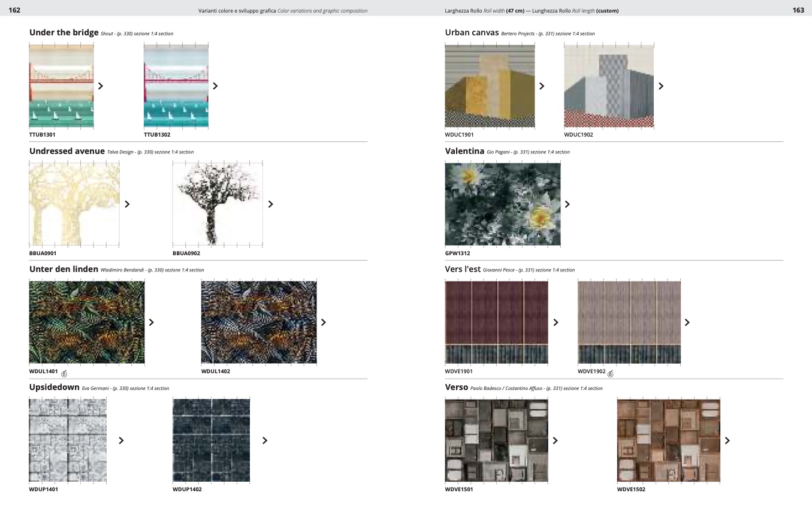Click the circular symbol beside code WDVE1902
This screenshot has width=812, height=526.
click(x=610, y=374)
